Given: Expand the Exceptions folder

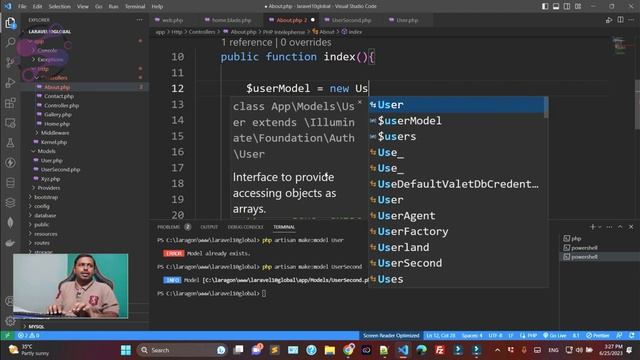Looking at the screenshot, I should click(50, 60).
